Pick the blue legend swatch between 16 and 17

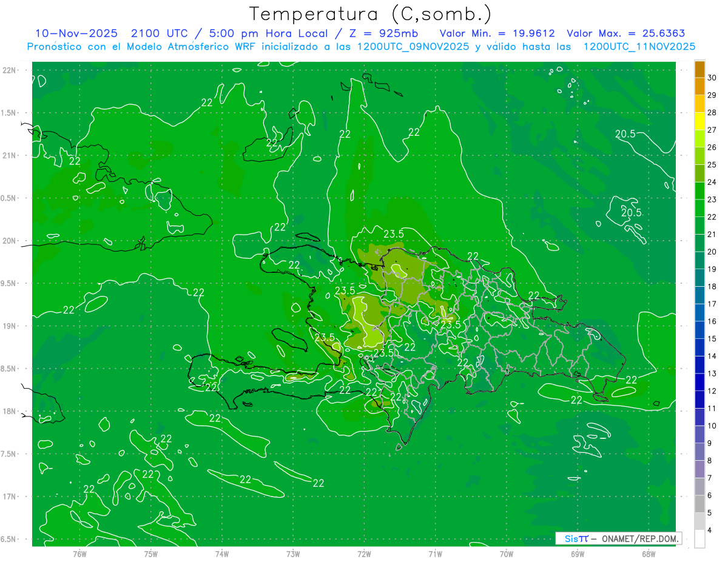click(699, 313)
